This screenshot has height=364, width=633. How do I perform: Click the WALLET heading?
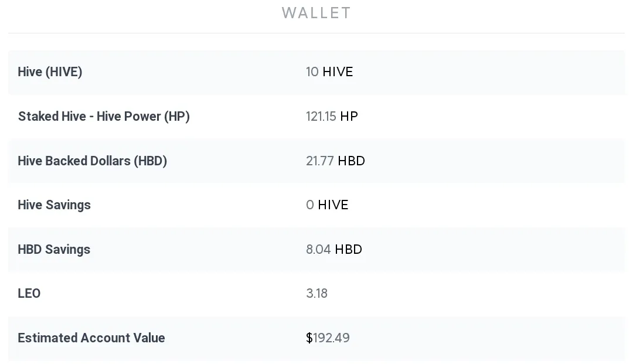click(316, 13)
